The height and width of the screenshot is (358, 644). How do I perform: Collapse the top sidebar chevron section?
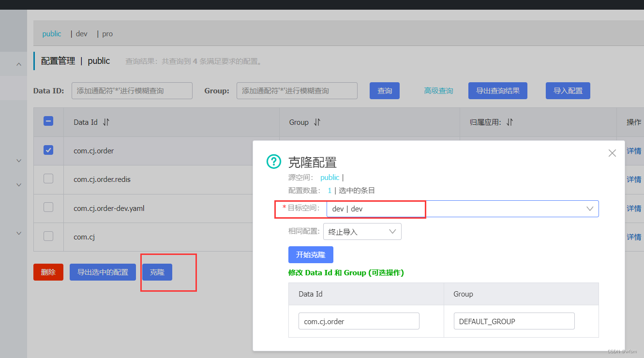click(x=19, y=64)
